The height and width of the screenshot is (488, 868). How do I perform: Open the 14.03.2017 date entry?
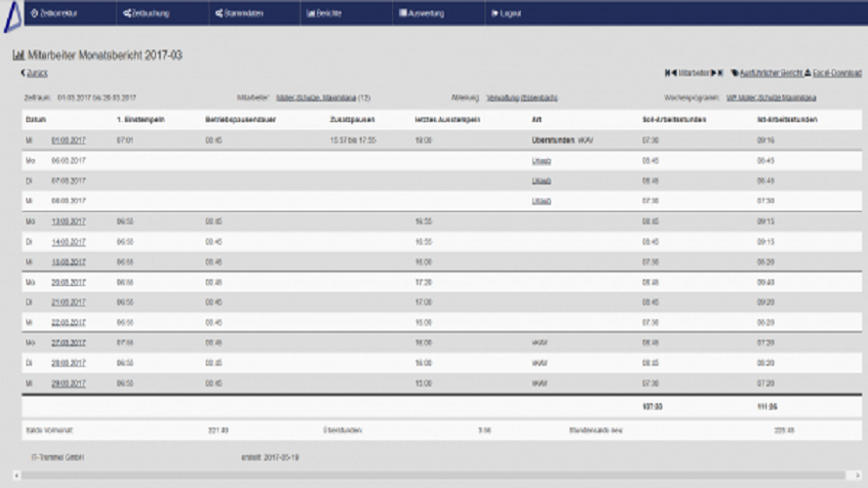pyautogui.click(x=68, y=242)
